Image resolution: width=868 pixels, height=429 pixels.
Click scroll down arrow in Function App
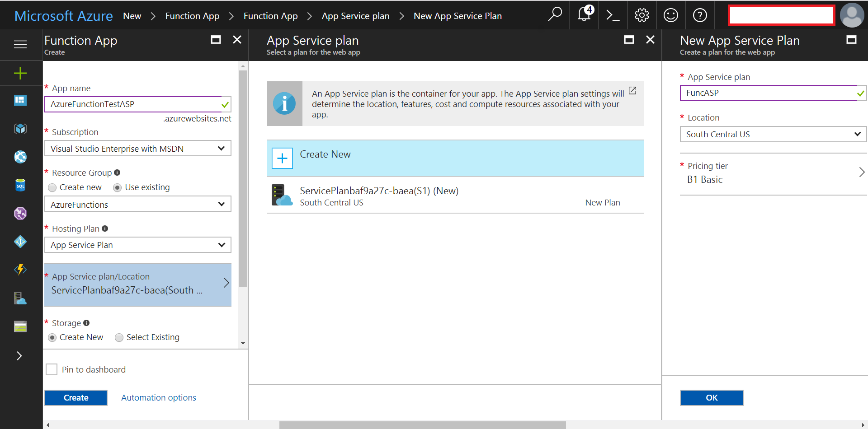pyautogui.click(x=243, y=344)
